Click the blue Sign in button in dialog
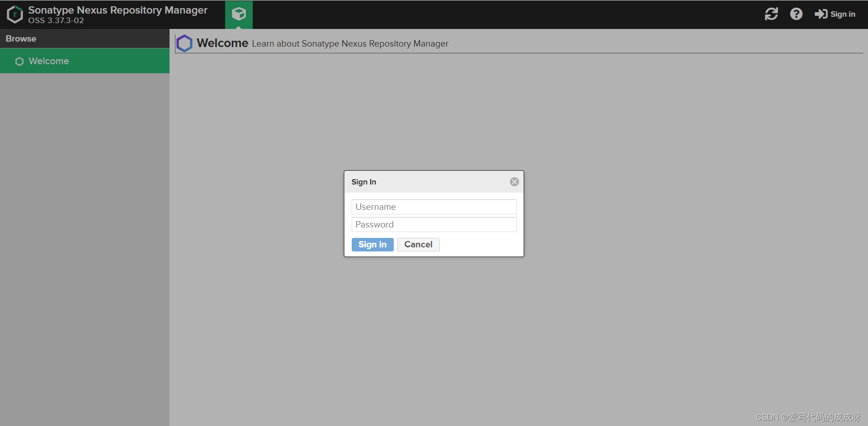This screenshot has height=426, width=868. (x=373, y=245)
